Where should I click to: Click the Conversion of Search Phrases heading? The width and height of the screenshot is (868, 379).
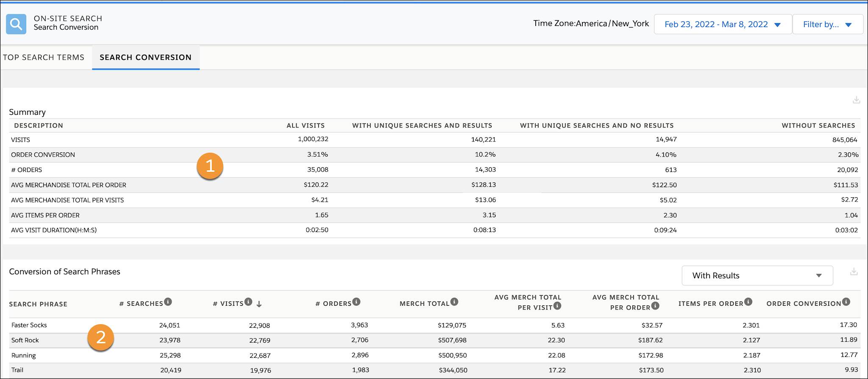65,272
